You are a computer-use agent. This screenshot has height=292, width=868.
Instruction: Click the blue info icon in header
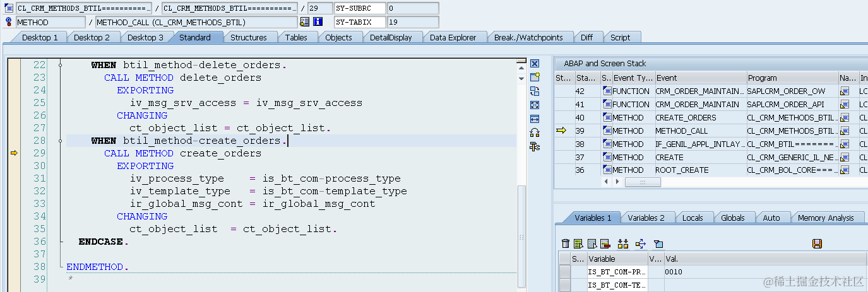318,22
